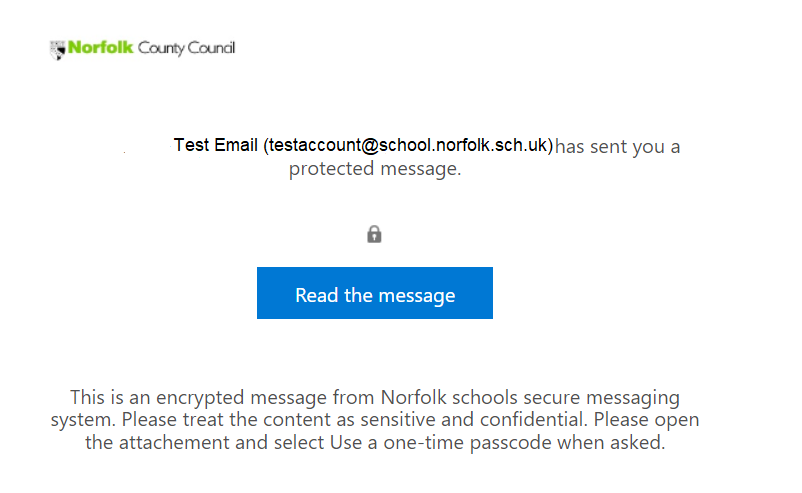Select the green Norfolk word in logo

[101, 48]
